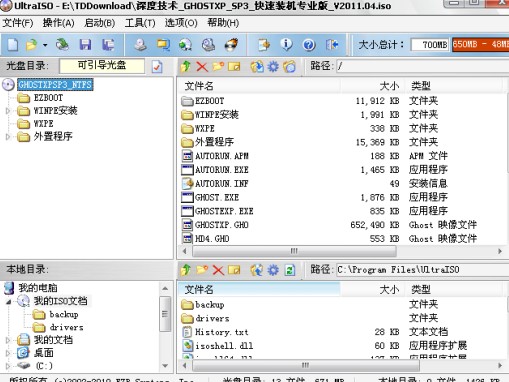Click the red 650MB capacity bar
Image resolution: width=509 pixels, height=382 pixels.
point(480,44)
